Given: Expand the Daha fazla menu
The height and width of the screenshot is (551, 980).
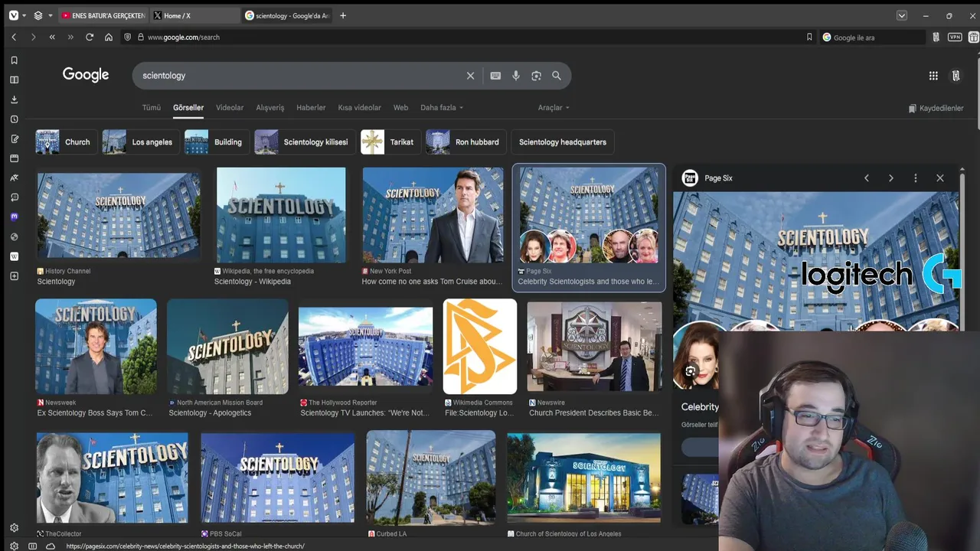Looking at the screenshot, I should (442, 108).
